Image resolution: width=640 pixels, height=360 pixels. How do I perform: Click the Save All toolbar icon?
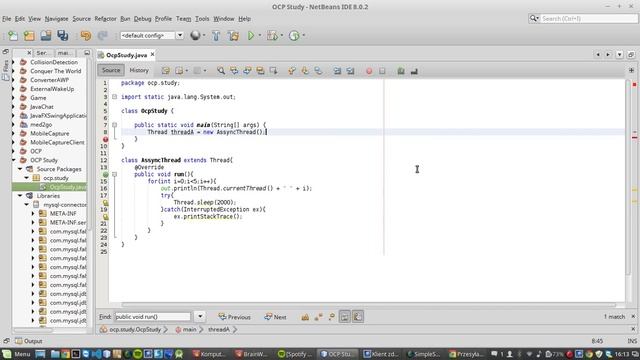click(62, 36)
